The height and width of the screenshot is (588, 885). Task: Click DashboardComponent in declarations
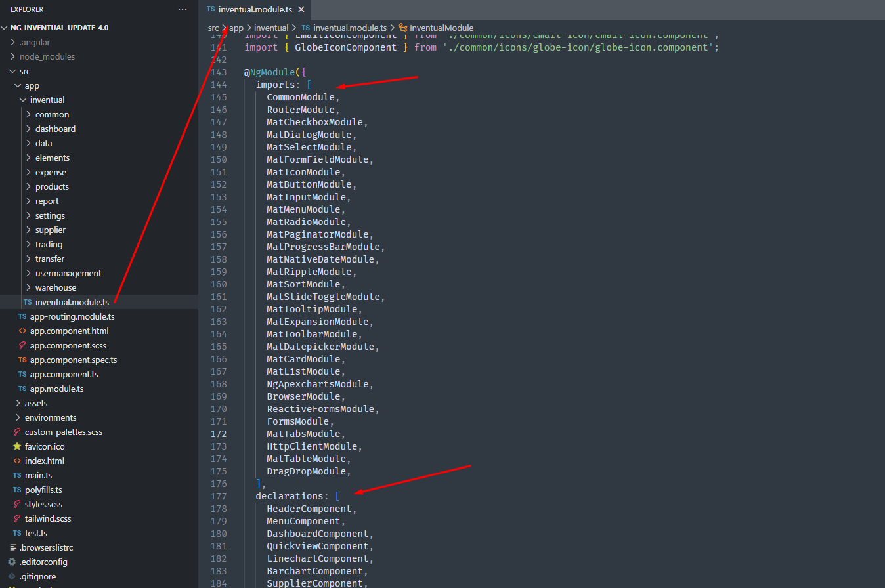point(318,534)
